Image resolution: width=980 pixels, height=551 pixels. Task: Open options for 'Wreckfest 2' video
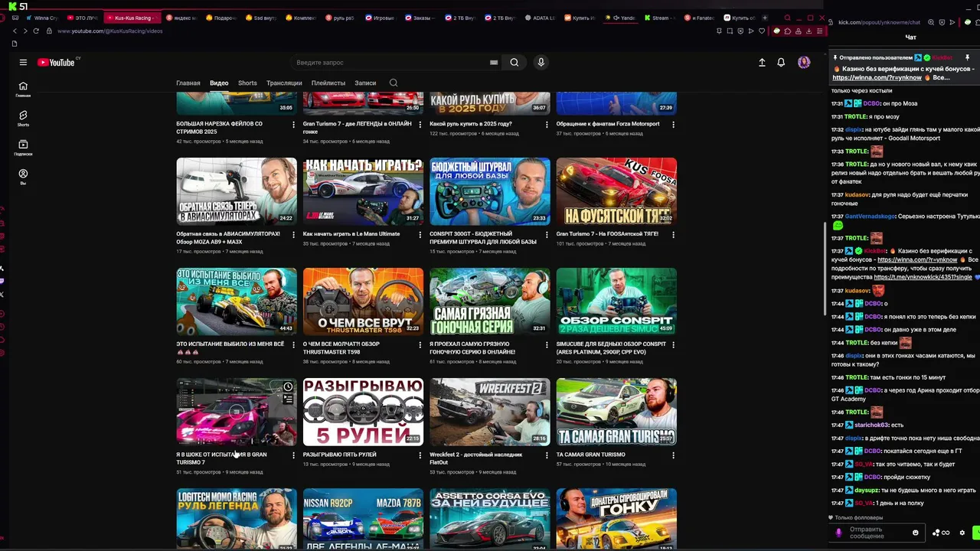point(547,455)
